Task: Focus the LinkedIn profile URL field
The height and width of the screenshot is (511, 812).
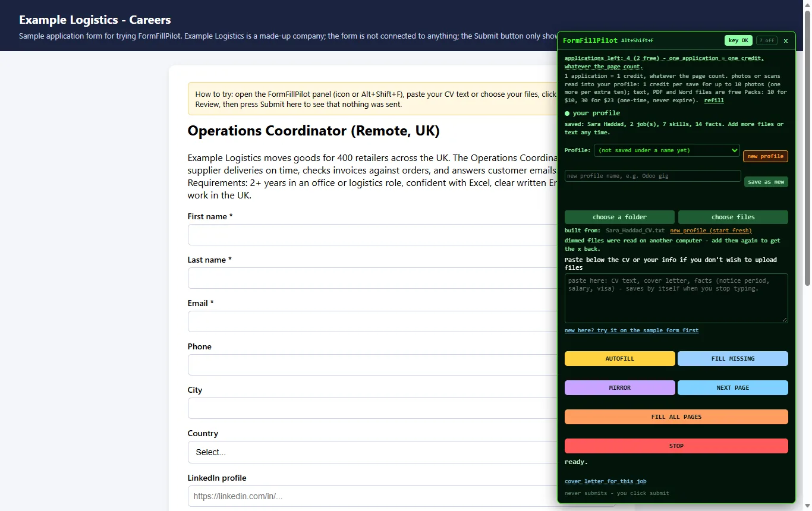Action: (x=373, y=496)
